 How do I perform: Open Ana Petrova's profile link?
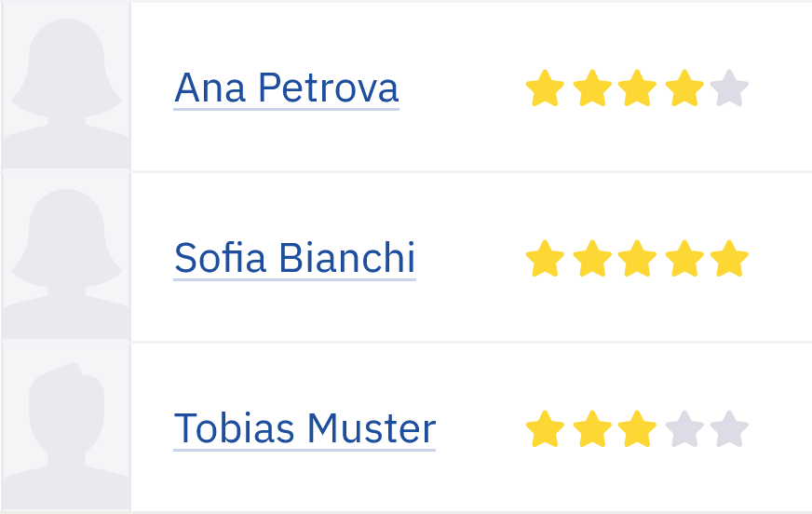pos(287,88)
